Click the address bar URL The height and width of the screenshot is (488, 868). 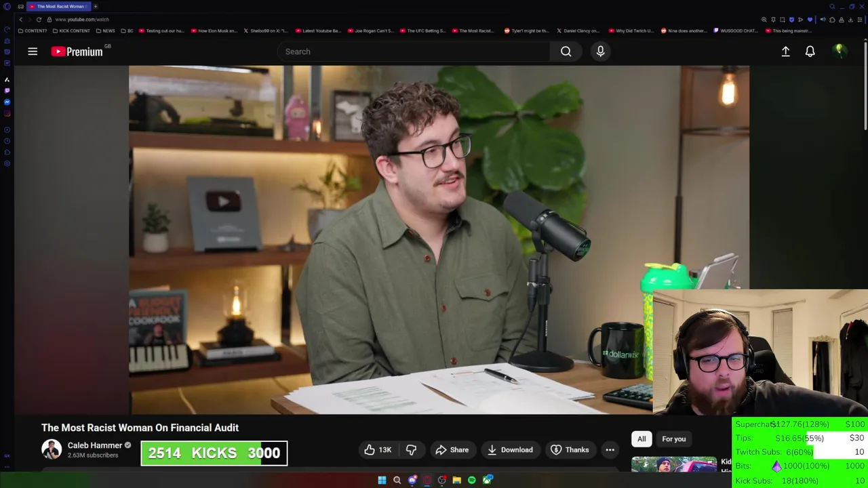tap(81, 20)
